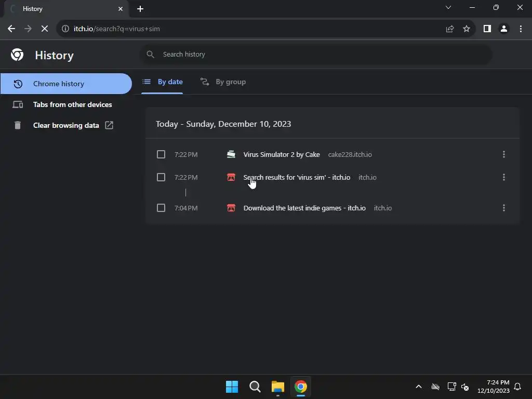Open the tab search chevron
This screenshot has width=532, height=399.
(448, 7)
